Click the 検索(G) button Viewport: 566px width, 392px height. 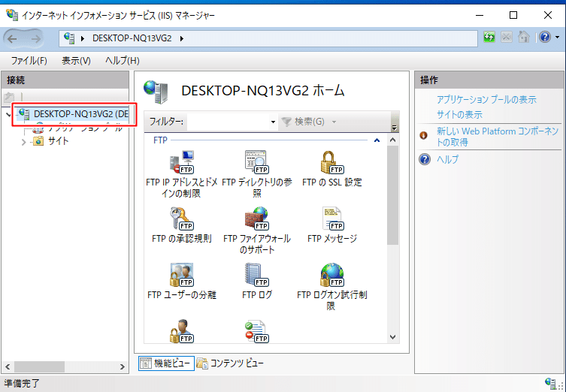(x=303, y=122)
